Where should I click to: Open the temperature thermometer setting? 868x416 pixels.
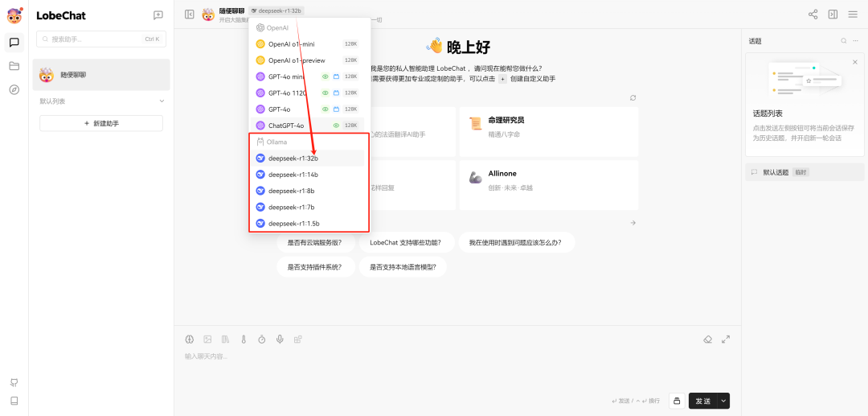pos(244,339)
